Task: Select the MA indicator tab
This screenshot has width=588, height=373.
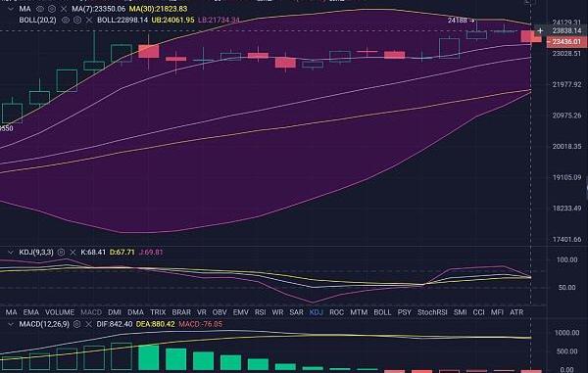Action: tap(11, 312)
